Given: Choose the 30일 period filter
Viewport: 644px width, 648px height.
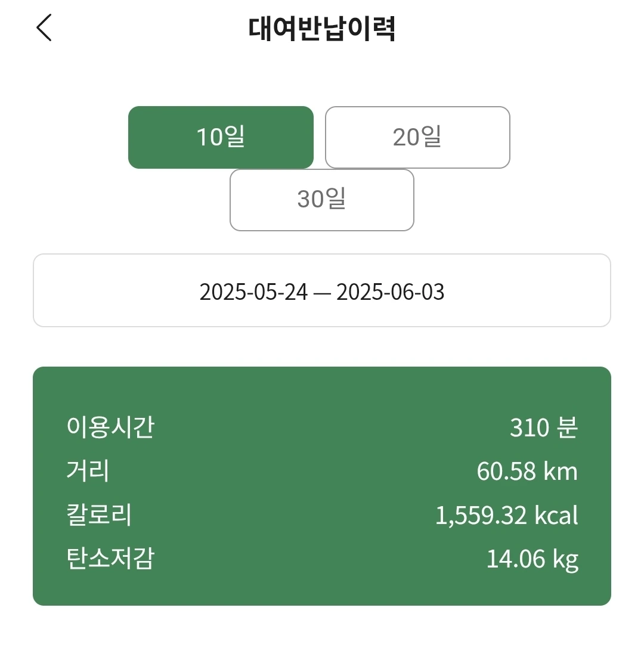Looking at the screenshot, I should click(x=321, y=200).
